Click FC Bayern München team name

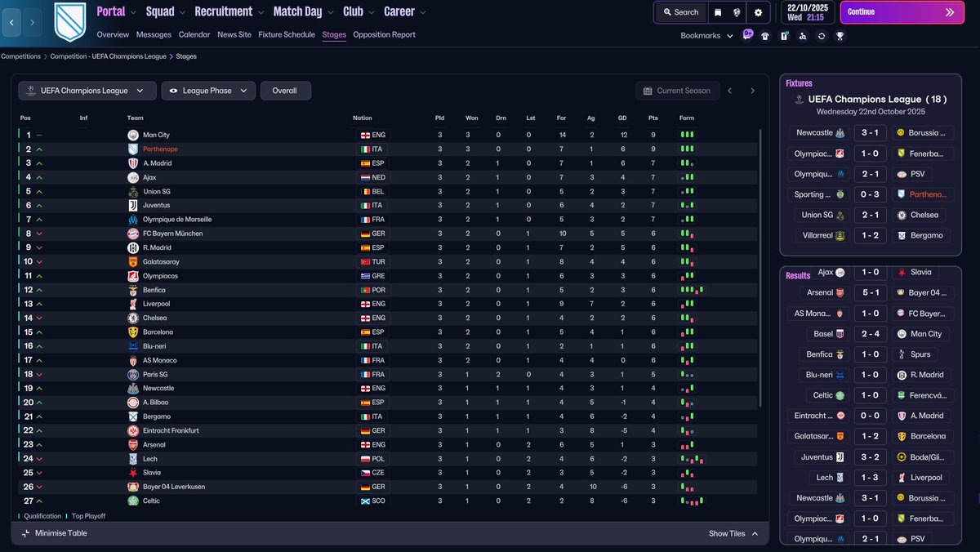pyautogui.click(x=172, y=234)
